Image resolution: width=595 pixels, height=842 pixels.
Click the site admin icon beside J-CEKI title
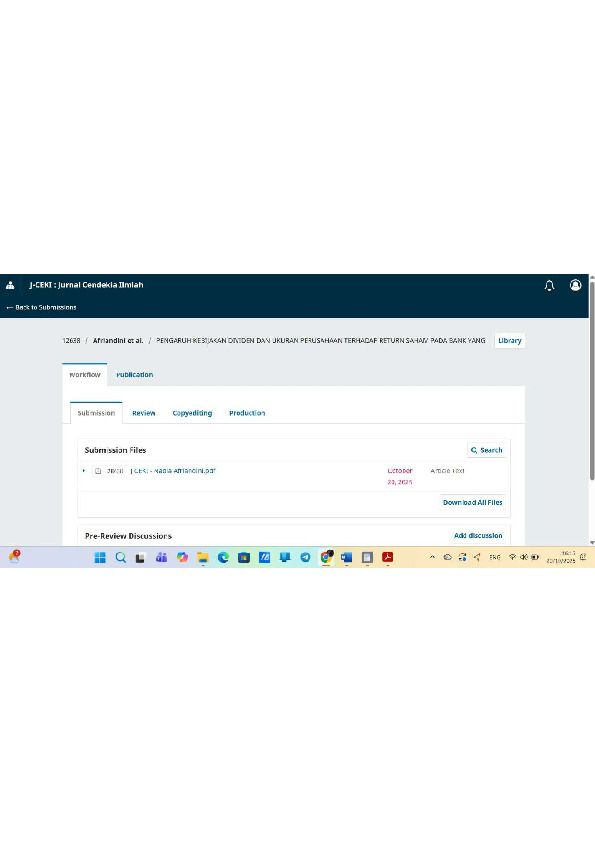[x=10, y=285]
